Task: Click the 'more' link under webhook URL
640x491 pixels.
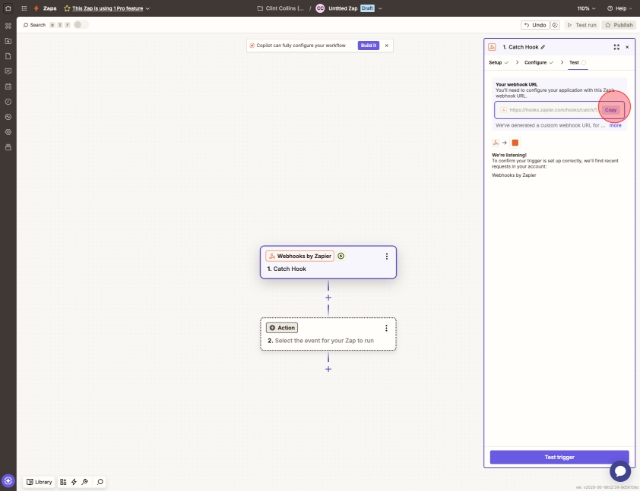Action: tap(615, 125)
